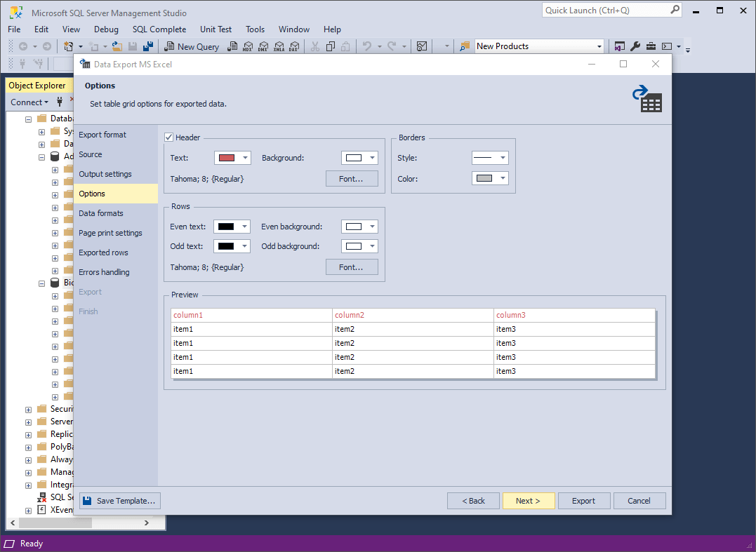Click the Rows section Font... button

point(352,267)
